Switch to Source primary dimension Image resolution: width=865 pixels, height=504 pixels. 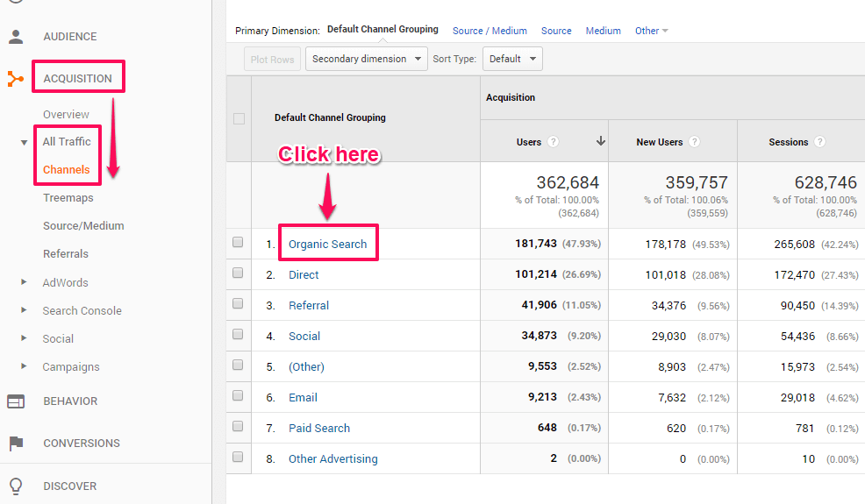[556, 31]
